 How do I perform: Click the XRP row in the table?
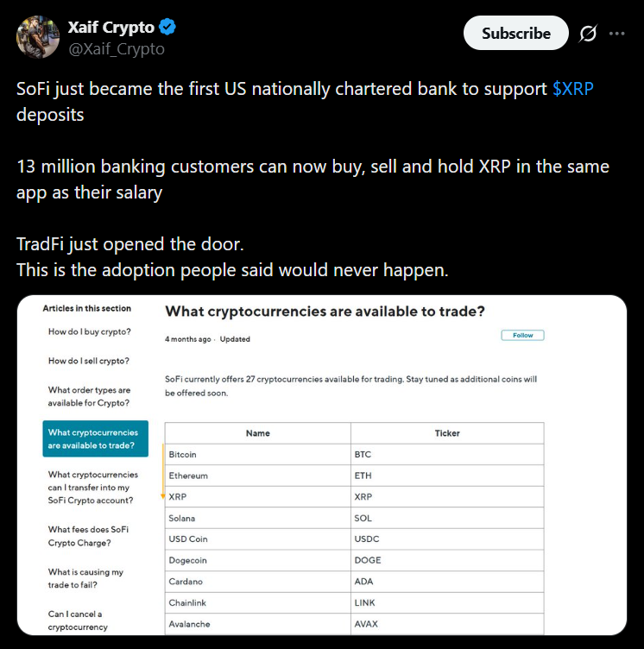tap(355, 497)
